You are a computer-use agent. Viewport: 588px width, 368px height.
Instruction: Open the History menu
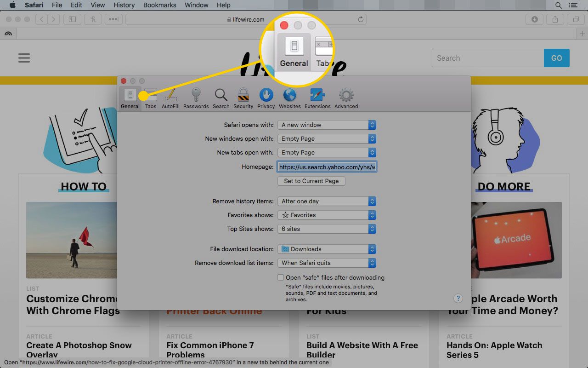pyautogui.click(x=124, y=5)
